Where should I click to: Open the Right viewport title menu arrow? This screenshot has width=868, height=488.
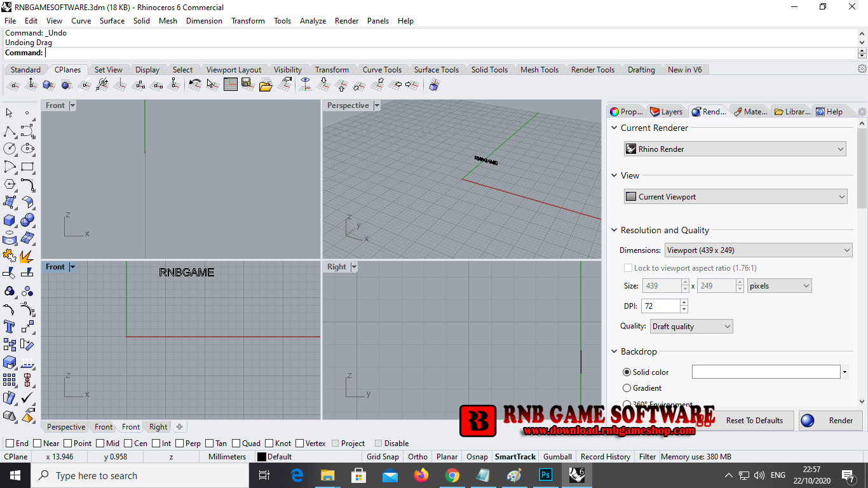tap(354, 267)
